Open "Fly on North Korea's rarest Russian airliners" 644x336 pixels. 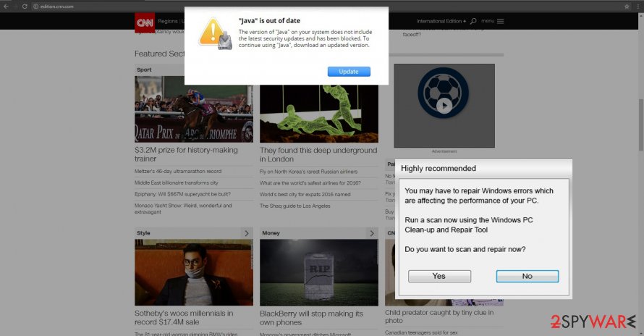click(308, 172)
